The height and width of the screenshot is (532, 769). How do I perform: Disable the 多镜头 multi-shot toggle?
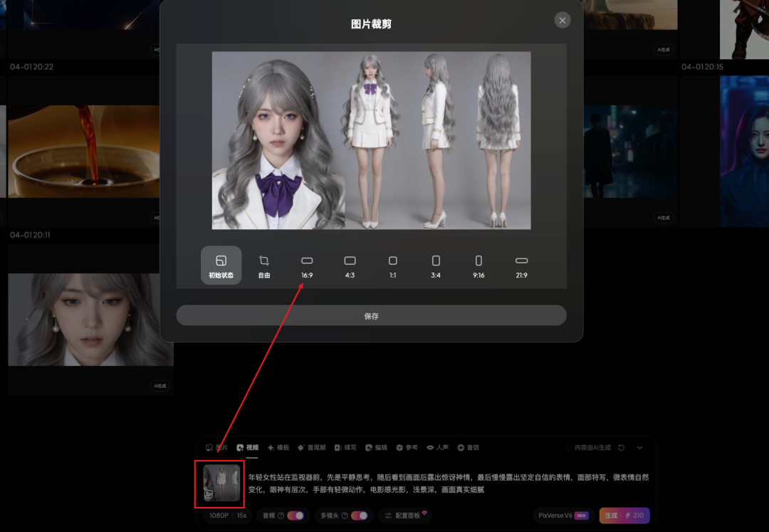click(358, 515)
